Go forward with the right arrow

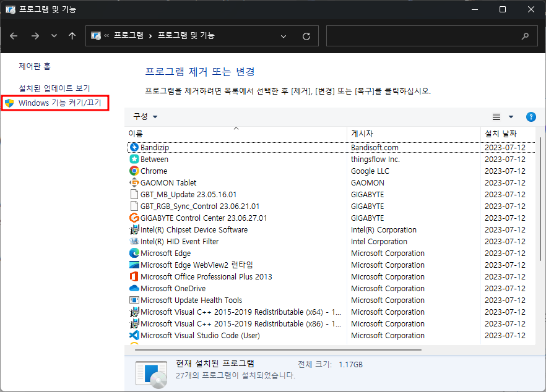click(x=35, y=36)
